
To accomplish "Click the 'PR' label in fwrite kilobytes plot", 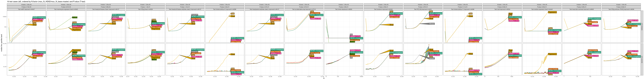I will (351, 34).
